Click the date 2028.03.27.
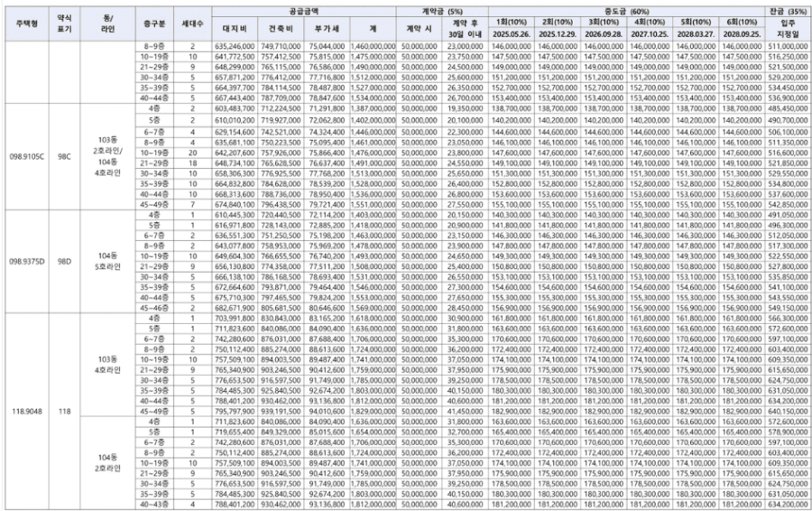 coord(696,34)
